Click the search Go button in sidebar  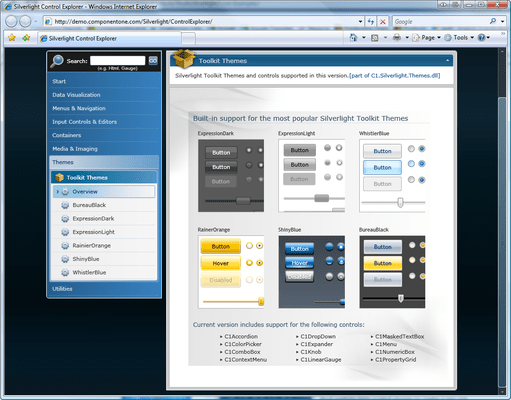(153, 60)
